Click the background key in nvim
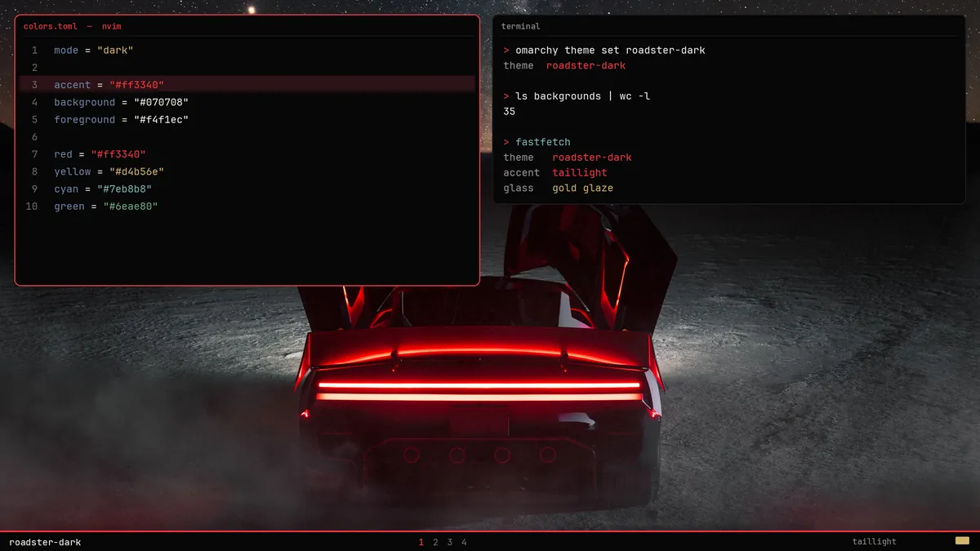Viewport: 980px width, 551px height. (x=85, y=102)
